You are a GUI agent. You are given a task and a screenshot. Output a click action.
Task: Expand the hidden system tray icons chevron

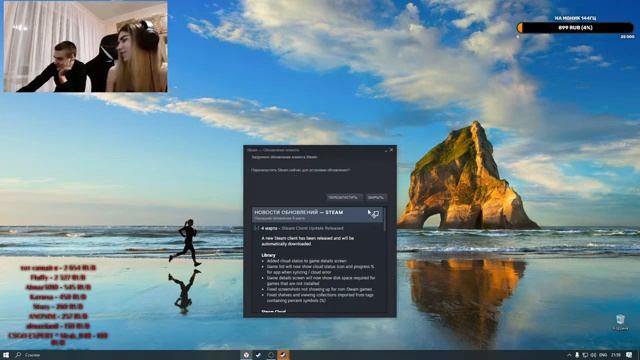click(x=569, y=356)
